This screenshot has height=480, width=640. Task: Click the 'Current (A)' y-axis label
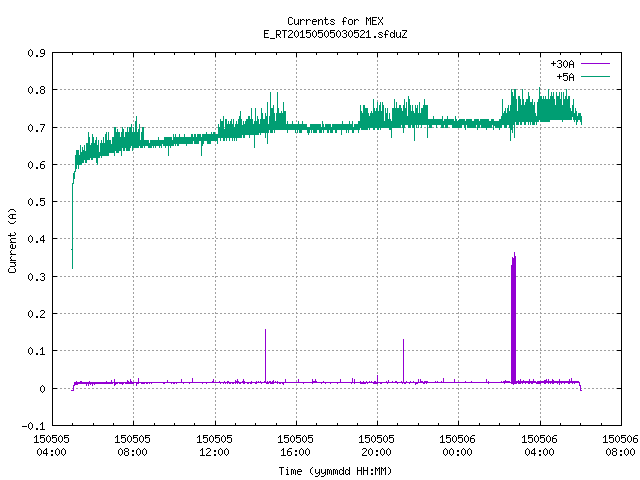[12, 241]
